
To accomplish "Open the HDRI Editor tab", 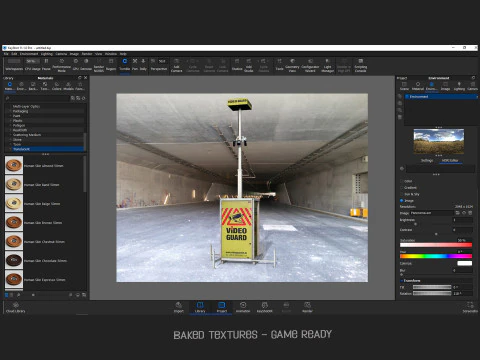I will point(450,160).
